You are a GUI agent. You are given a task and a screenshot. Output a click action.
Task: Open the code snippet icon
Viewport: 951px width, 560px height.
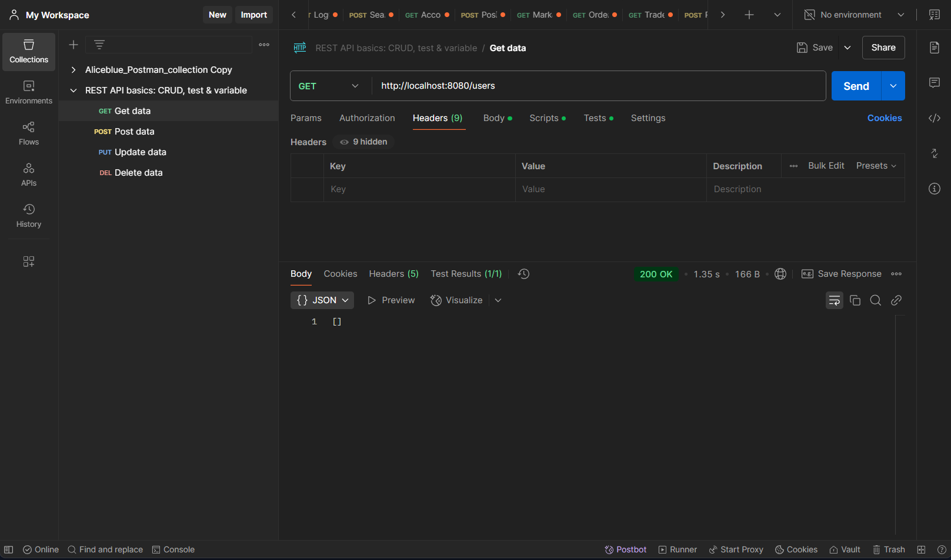coord(935,118)
